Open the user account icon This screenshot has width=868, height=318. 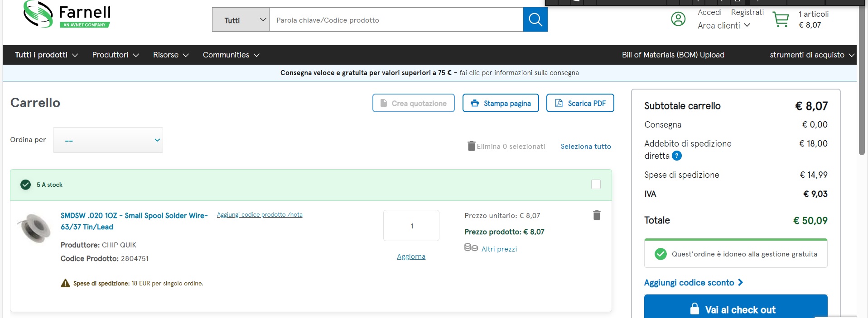678,19
